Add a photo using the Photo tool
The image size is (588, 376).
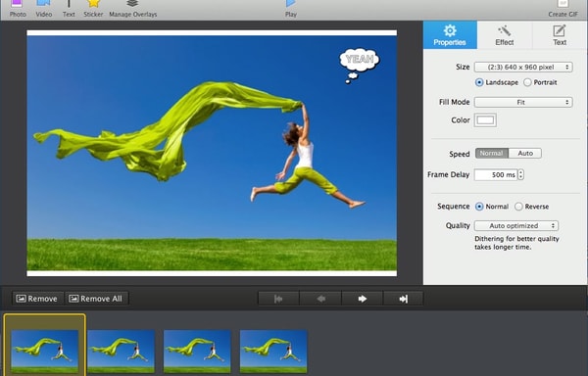tap(18, 9)
